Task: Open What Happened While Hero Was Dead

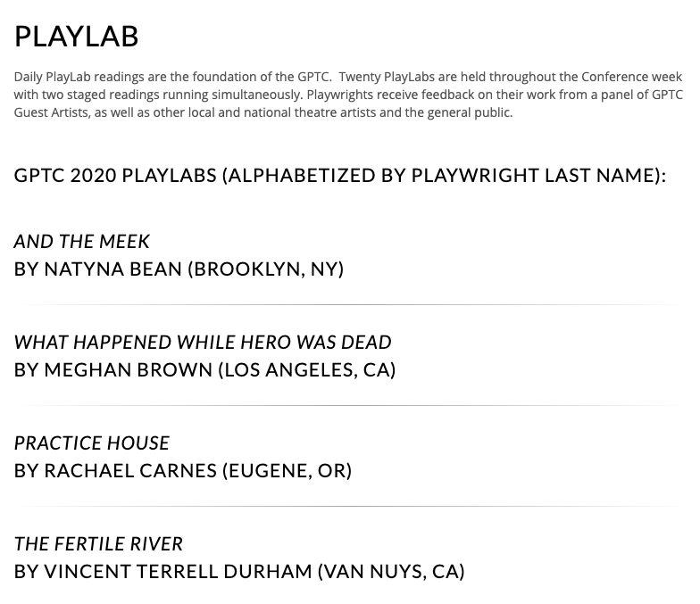Action: pos(203,343)
